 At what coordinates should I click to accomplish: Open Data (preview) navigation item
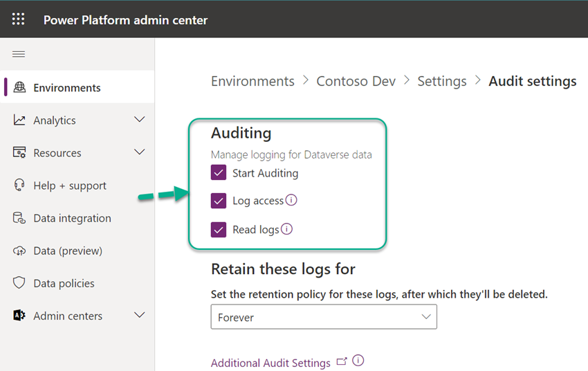77,251
